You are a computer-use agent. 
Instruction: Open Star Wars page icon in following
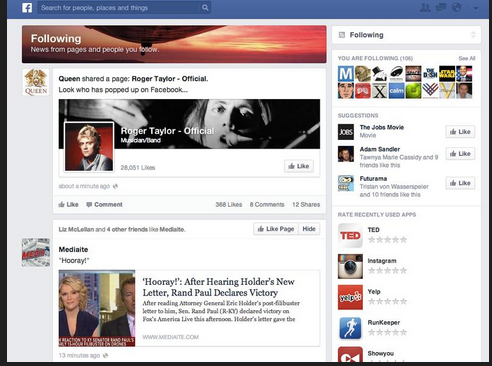pyautogui.click(x=447, y=74)
